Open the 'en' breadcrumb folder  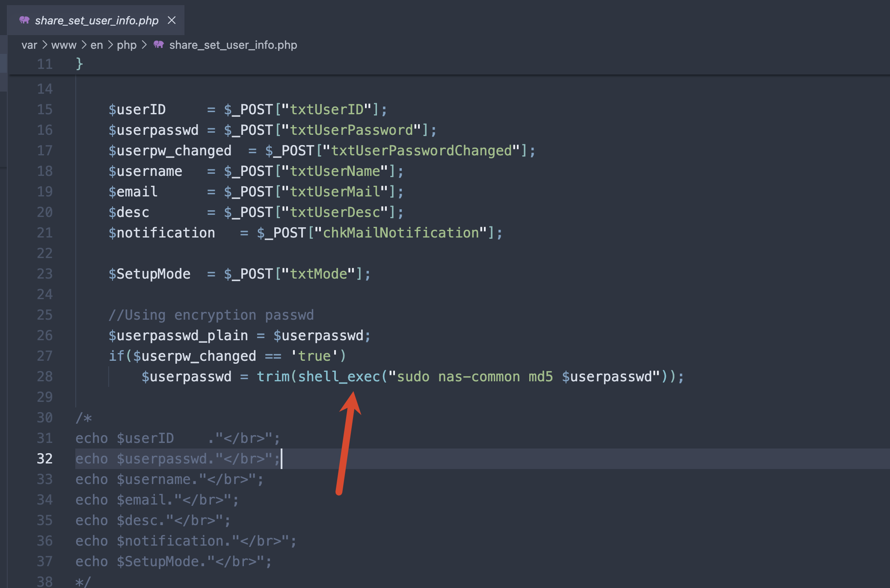tap(97, 45)
